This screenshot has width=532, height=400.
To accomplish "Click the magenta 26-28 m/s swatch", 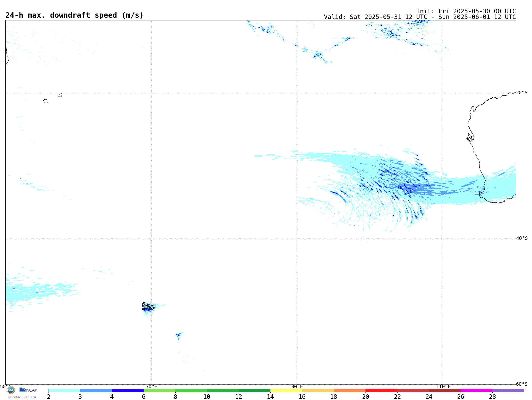I will pyautogui.click(x=477, y=390).
